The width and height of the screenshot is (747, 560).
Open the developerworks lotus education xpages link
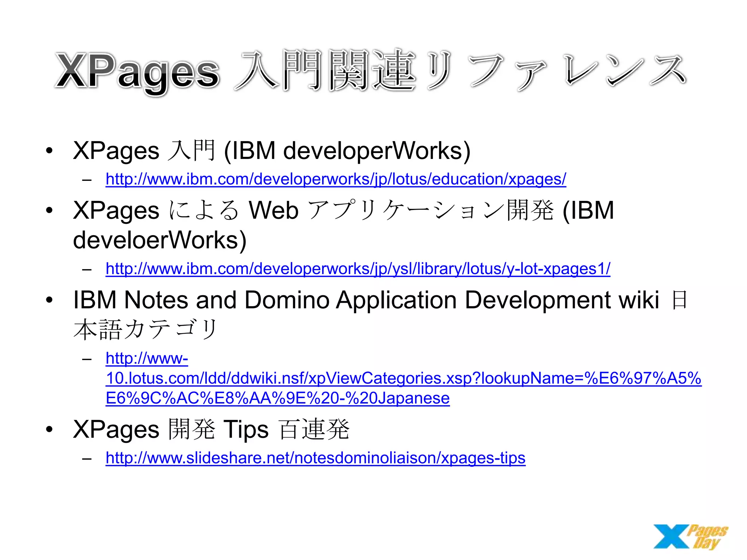(336, 179)
